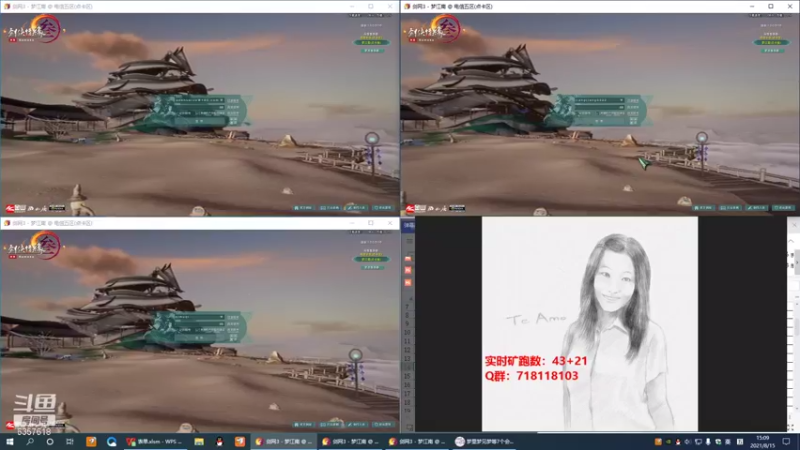Click the portrait sketch image
This screenshot has width=800, height=450.
coord(590,324)
